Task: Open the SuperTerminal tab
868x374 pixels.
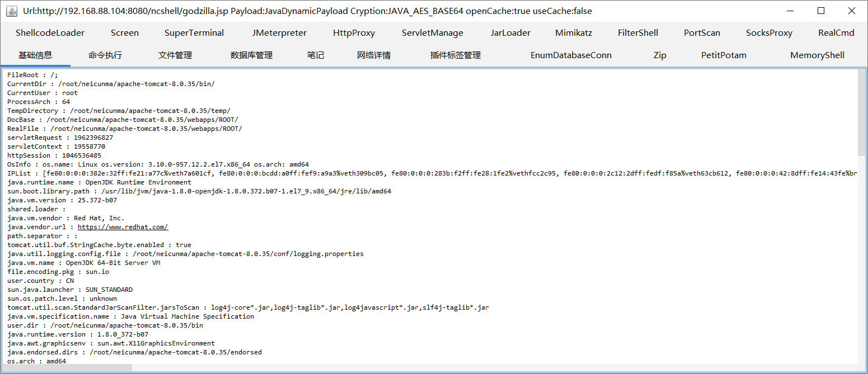Action: pos(194,33)
